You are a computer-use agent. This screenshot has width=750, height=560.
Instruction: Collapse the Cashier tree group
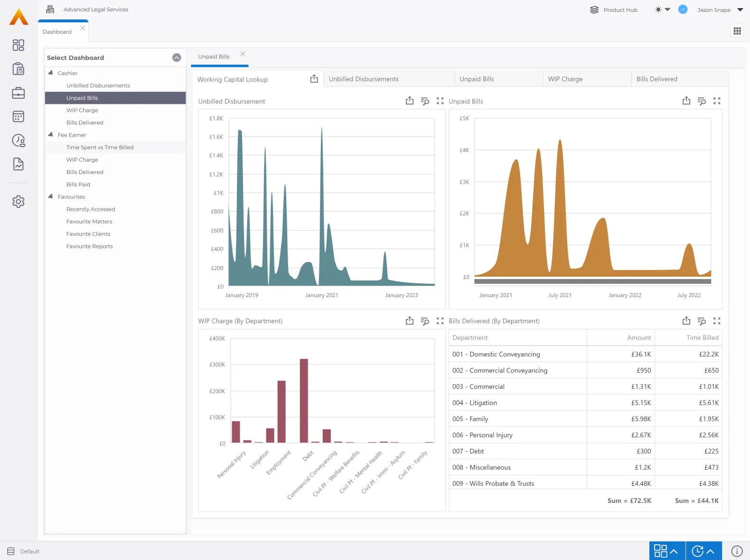coord(51,73)
